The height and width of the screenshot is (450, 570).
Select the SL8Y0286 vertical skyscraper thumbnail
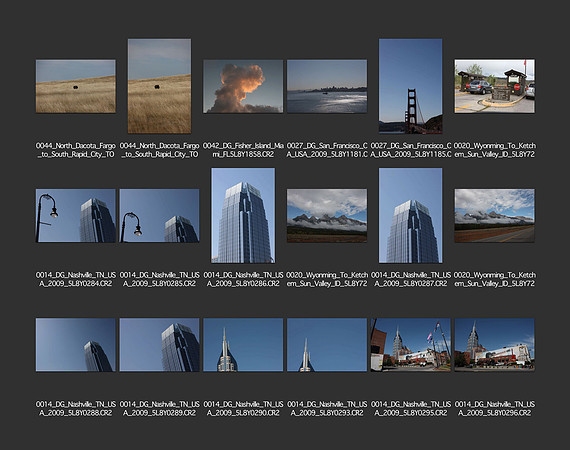point(243,215)
